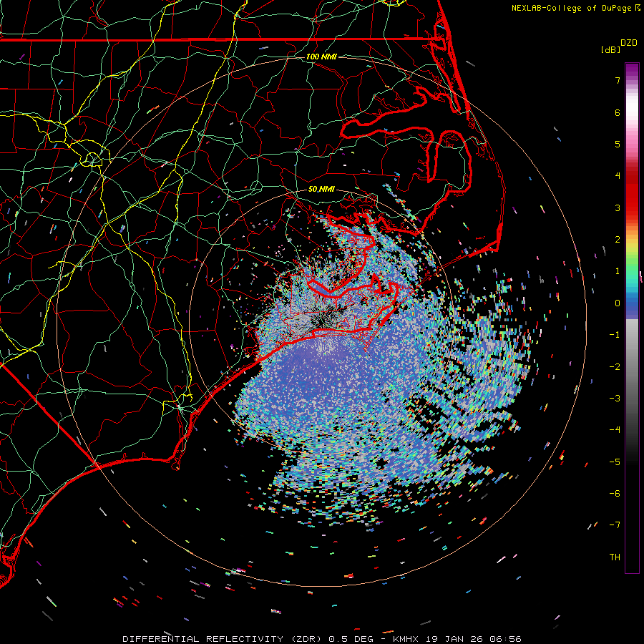
Task: Select the 2 value on color scale
Action: tap(618, 240)
